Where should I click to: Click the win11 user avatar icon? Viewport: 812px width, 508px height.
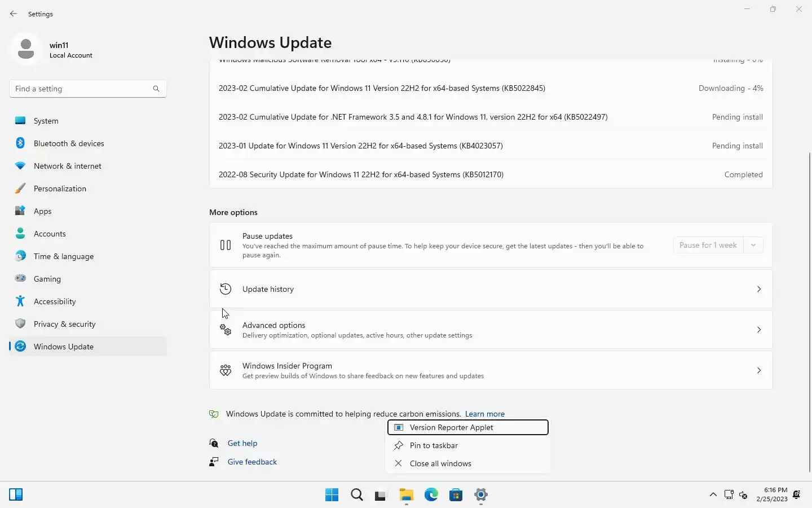point(26,49)
